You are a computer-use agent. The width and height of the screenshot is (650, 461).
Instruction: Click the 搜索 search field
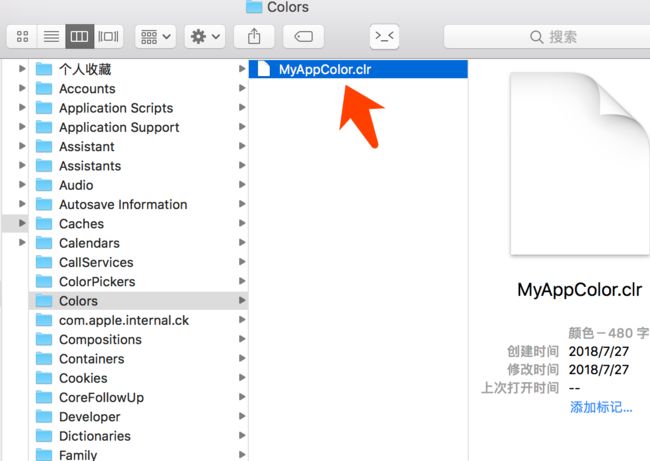click(x=547, y=37)
